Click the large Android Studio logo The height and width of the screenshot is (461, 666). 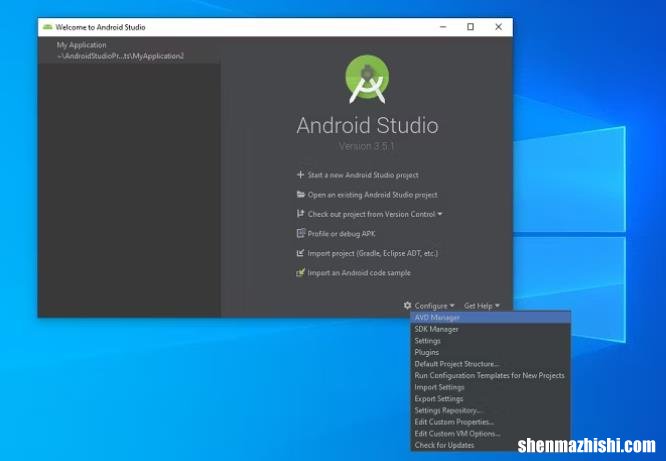coord(367,79)
